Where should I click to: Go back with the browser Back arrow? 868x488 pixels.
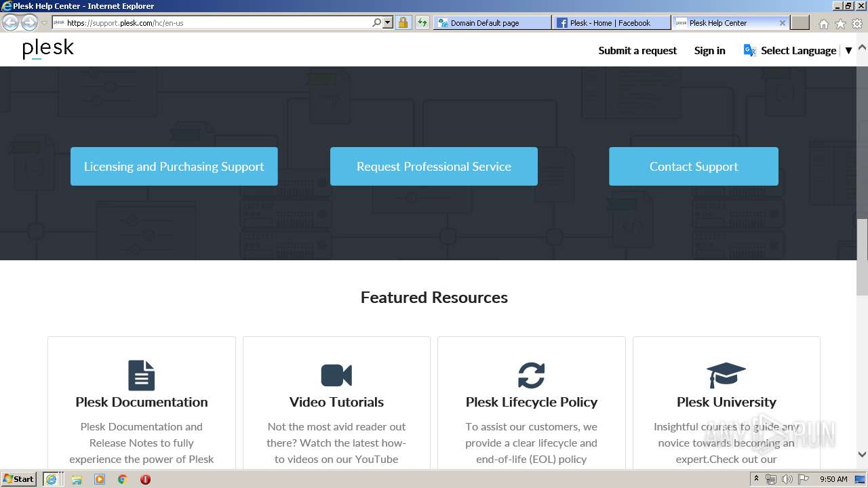coord(11,22)
